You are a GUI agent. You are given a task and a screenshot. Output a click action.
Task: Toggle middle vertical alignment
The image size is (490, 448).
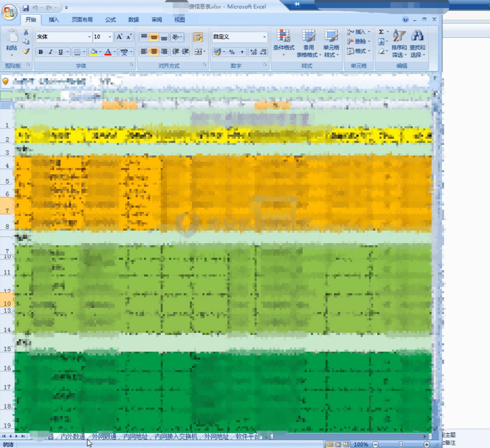pyautogui.click(x=154, y=37)
